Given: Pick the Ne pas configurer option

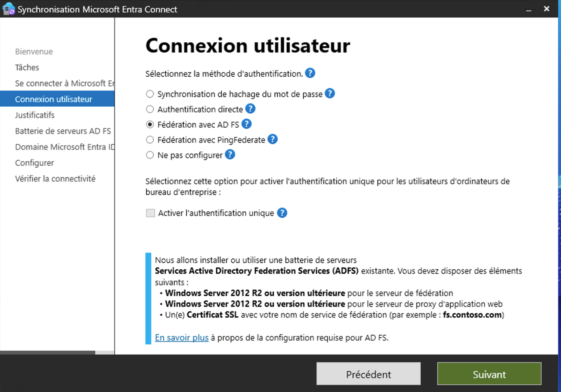Looking at the screenshot, I should 150,155.
